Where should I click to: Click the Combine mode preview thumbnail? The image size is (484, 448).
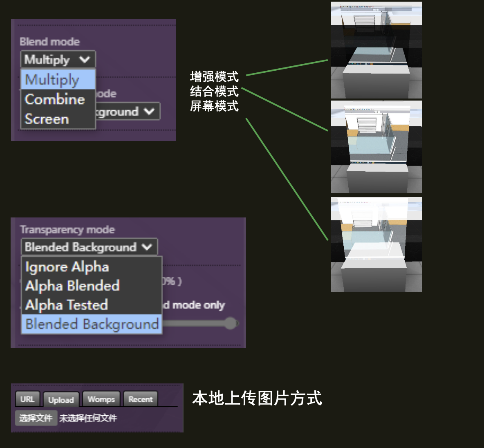376,147
